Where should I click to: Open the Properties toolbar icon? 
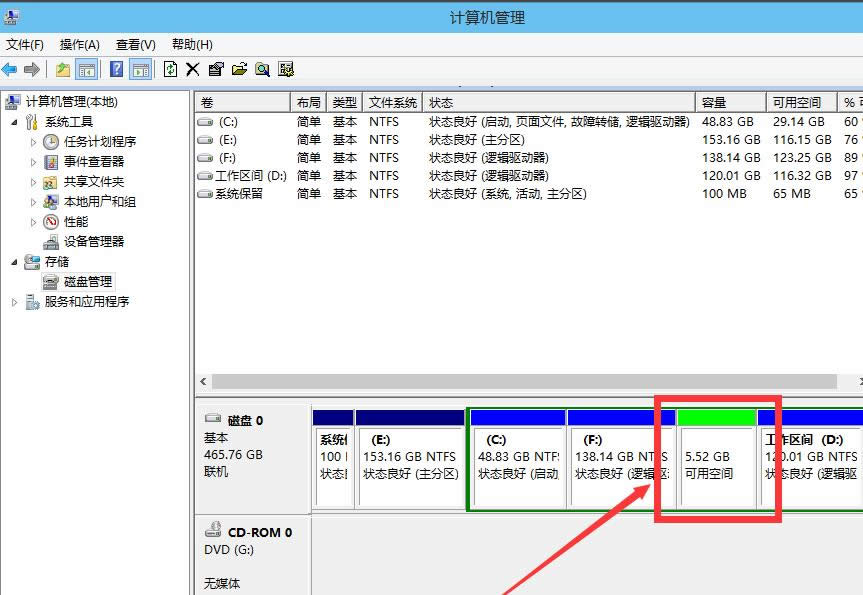(216, 68)
